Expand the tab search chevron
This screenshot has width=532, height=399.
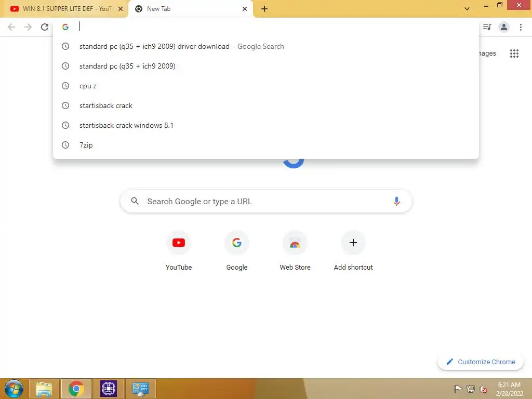click(x=467, y=9)
